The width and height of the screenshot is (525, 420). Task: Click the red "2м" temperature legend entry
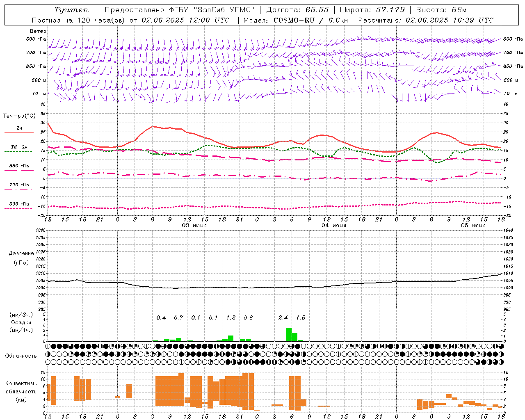(x=19, y=128)
